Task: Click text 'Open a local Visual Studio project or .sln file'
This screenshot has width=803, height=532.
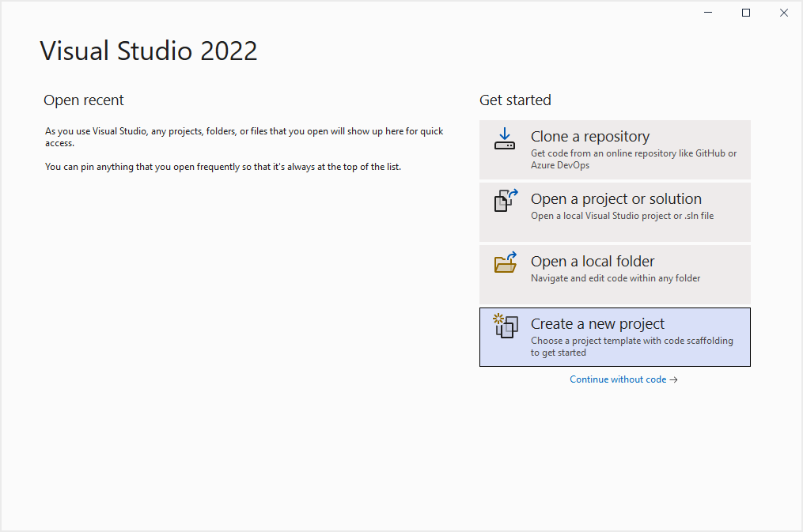Action: (622, 216)
